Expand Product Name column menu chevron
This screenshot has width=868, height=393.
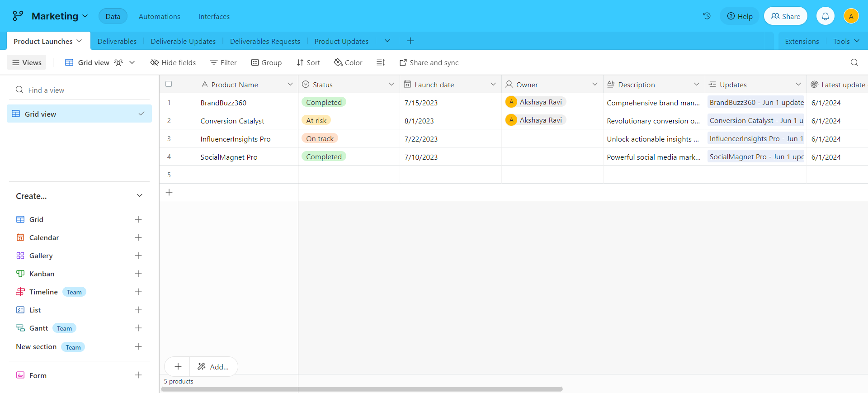290,84
